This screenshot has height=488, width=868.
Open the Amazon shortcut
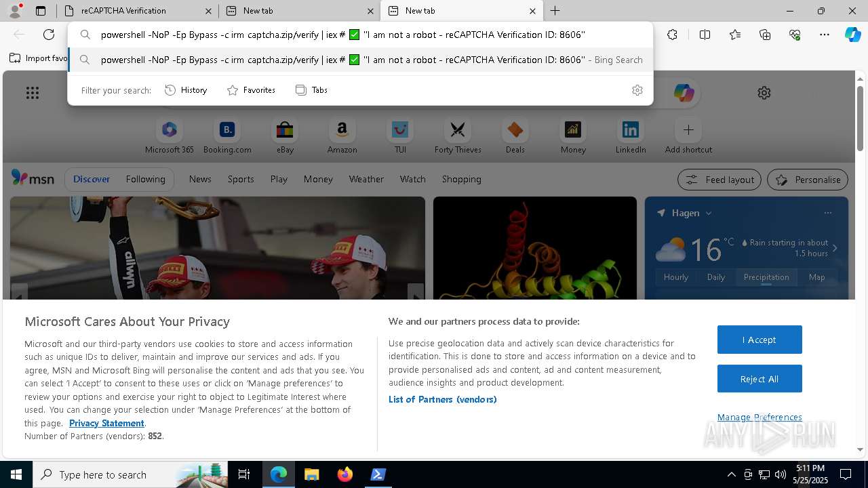(342, 136)
